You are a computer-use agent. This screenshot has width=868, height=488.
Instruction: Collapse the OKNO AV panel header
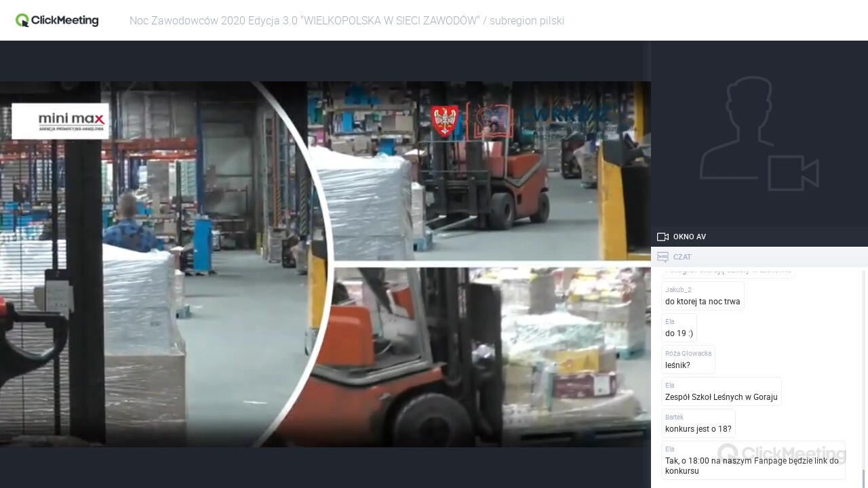tap(759, 237)
